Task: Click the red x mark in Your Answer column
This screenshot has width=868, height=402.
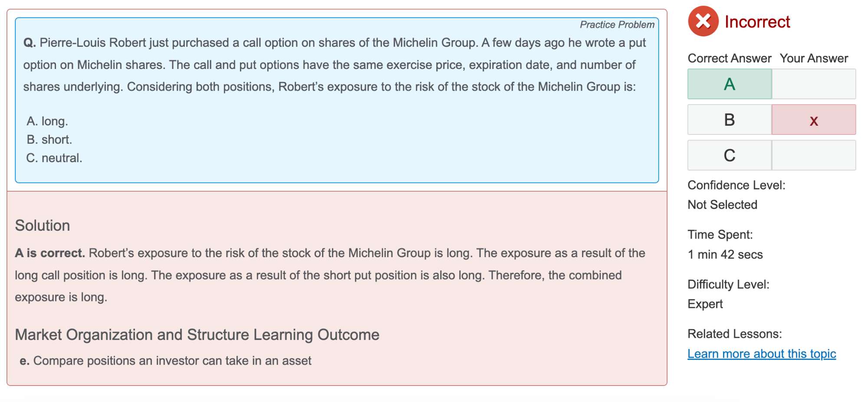Action: click(814, 120)
